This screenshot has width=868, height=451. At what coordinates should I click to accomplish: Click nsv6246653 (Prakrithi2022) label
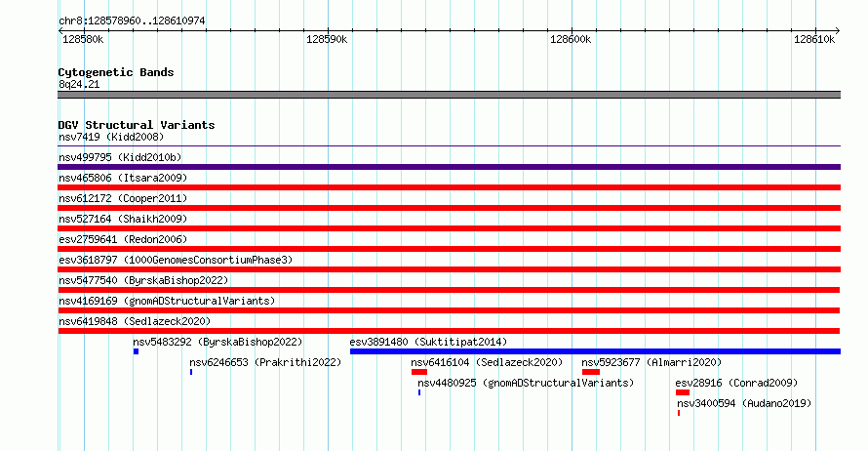click(x=265, y=362)
